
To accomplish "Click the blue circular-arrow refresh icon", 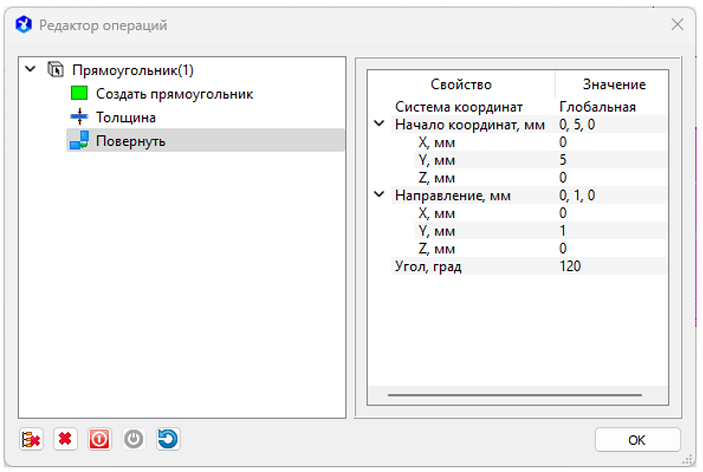I will click(168, 439).
